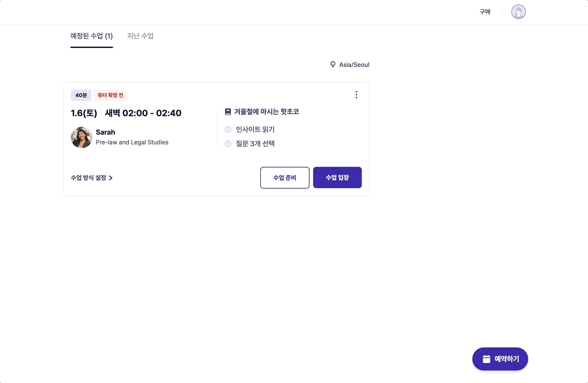Switch to the 지난 수업 tab

pos(140,36)
